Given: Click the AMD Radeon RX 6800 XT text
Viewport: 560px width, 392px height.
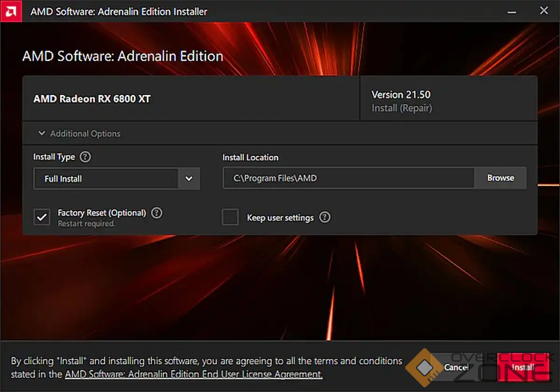Looking at the screenshot, I should point(92,99).
